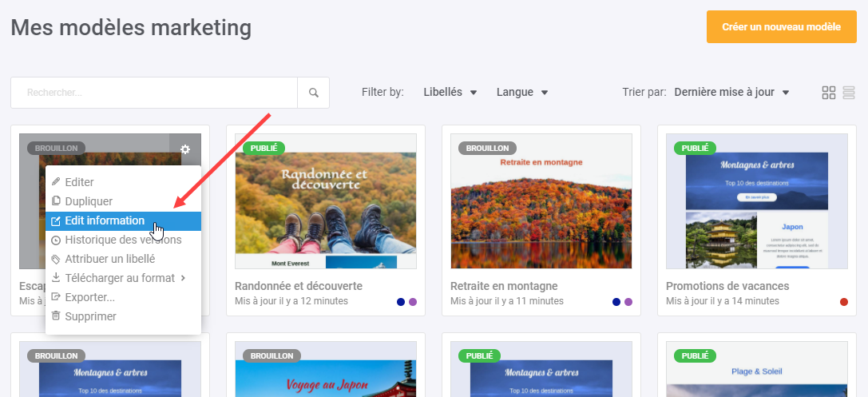Click PUBLIÉ badge on Plage & Soleil card
Screen dimensions: 868x397
(695, 355)
